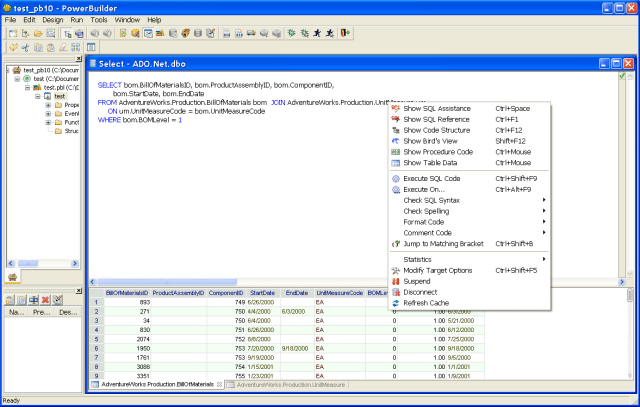Click the table-window icon in second toolbar row
Image resolution: width=640 pixels, height=407 pixels.
(x=91, y=48)
